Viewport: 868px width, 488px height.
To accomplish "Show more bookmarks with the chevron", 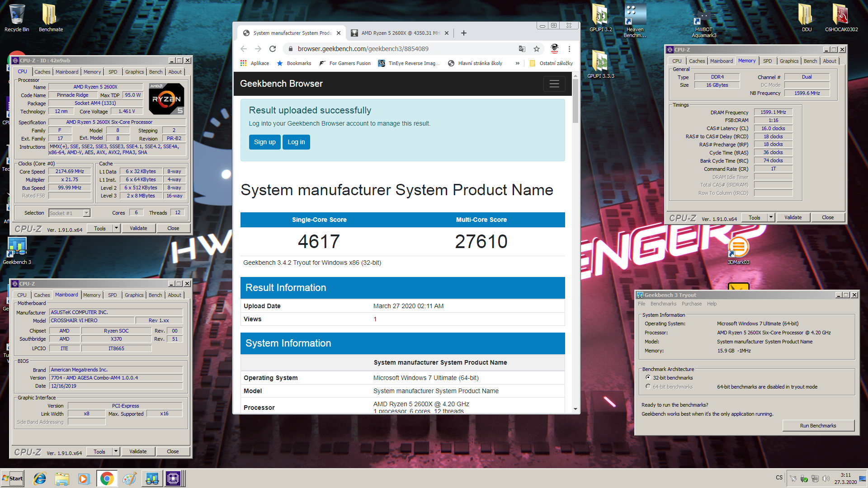I will [517, 63].
